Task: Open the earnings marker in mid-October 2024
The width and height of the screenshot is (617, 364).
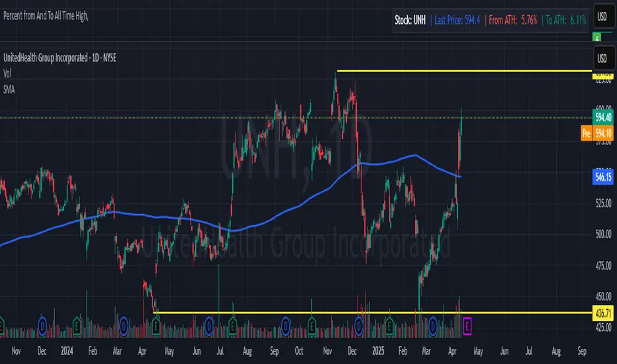Action: 312,326
